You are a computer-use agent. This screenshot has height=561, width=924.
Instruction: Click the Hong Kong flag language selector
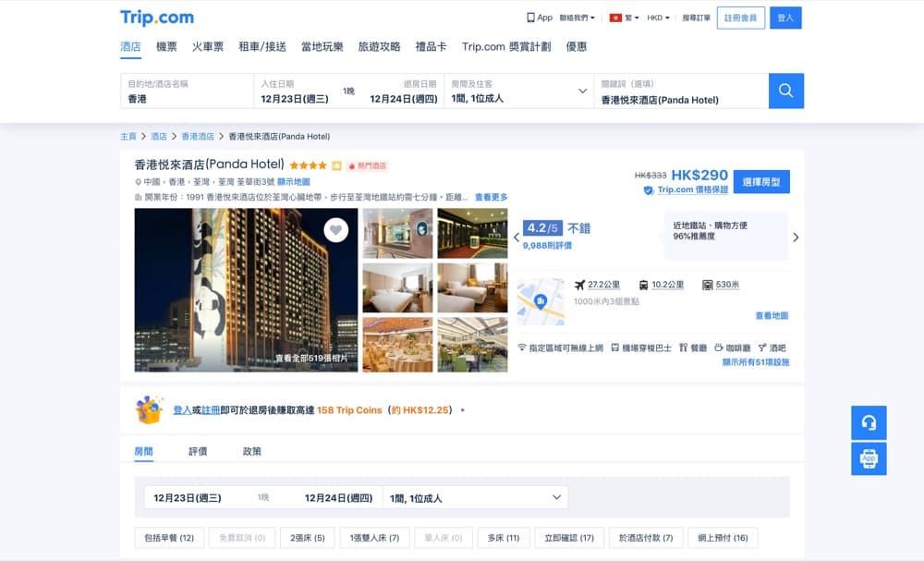pos(624,18)
